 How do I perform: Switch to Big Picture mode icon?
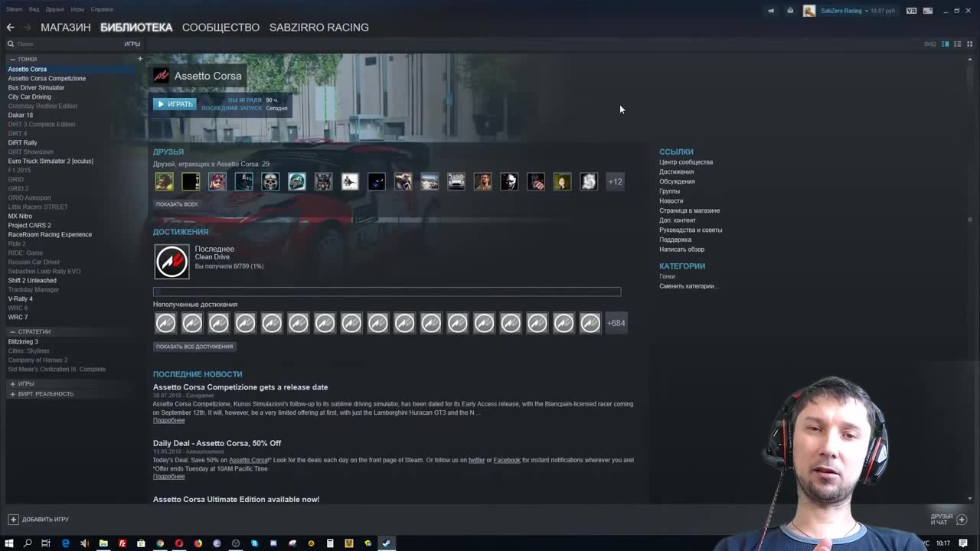[x=928, y=11]
